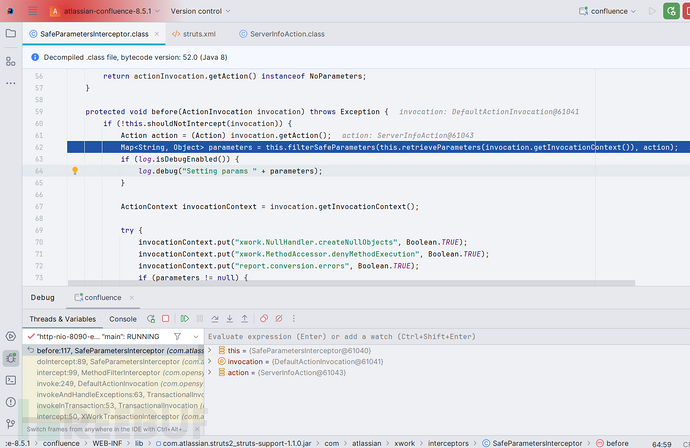Open the main hamburger menu
The height and width of the screenshot is (448, 690).
(33, 11)
